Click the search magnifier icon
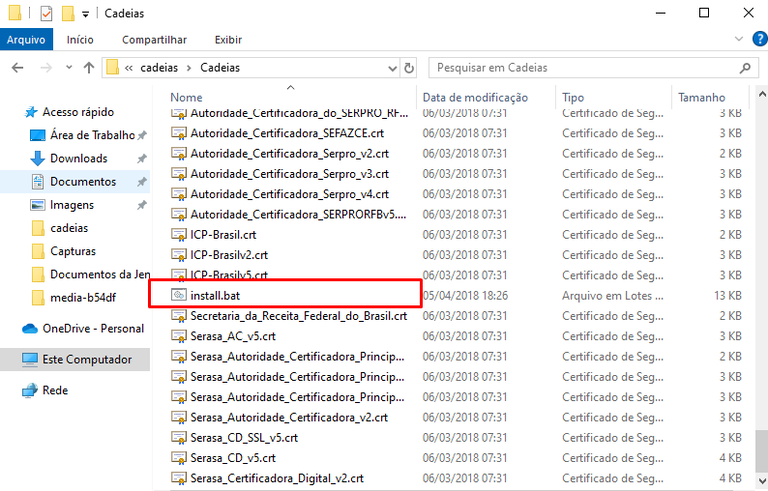Image resolution: width=768 pixels, height=491 pixels. pyautogui.click(x=745, y=68)
